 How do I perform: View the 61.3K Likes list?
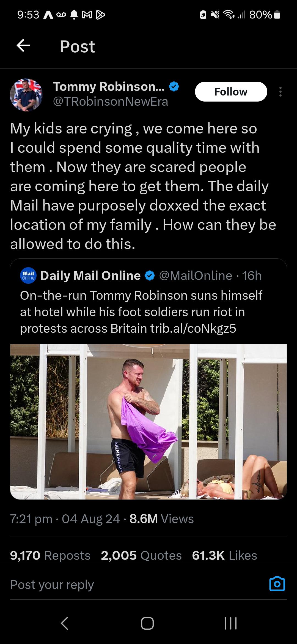(225, 555)
